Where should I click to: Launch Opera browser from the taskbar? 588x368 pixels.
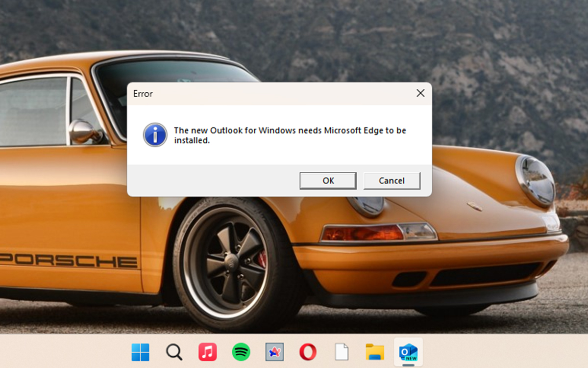tap(308, 352)
